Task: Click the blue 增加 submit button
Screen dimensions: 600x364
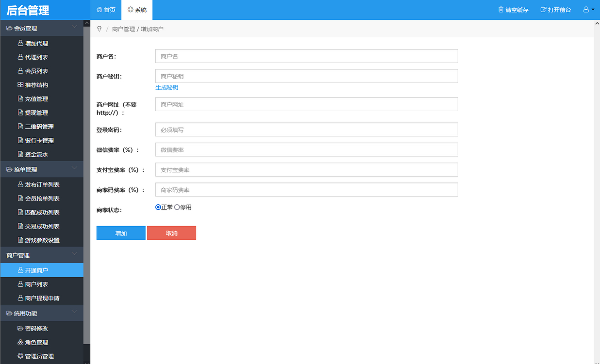Action: 121,233
